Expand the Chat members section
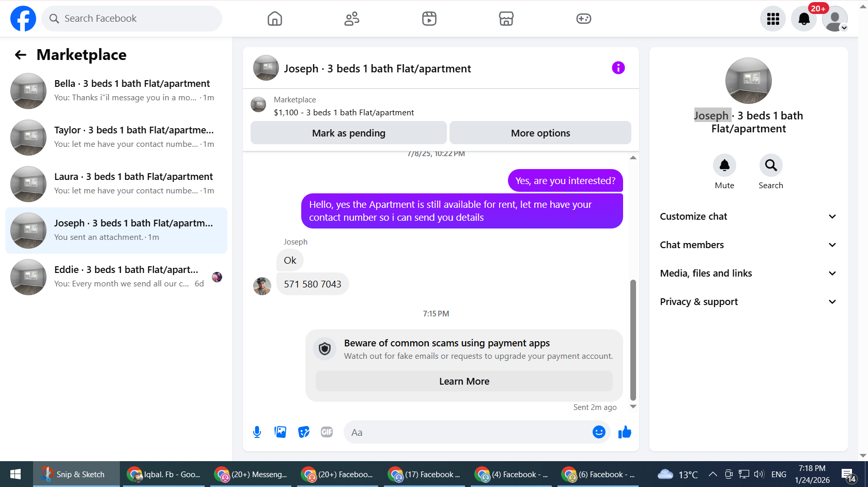 [x=748, y=245]
